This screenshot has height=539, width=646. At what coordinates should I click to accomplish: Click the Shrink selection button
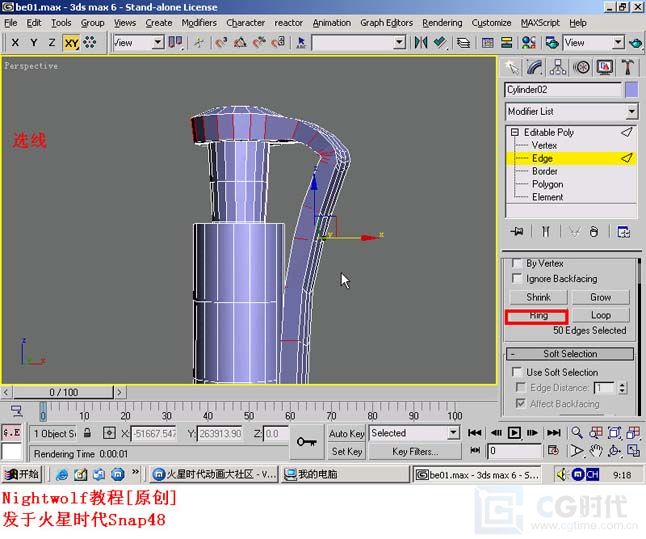[538, 297]
